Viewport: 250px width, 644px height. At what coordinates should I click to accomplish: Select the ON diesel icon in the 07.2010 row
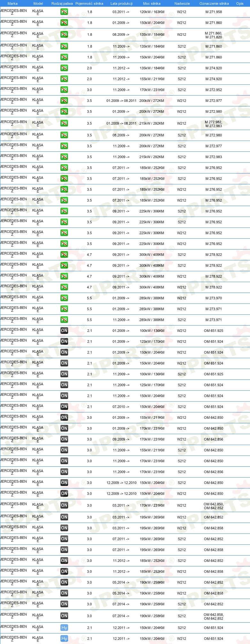click(x=64, y=407)
